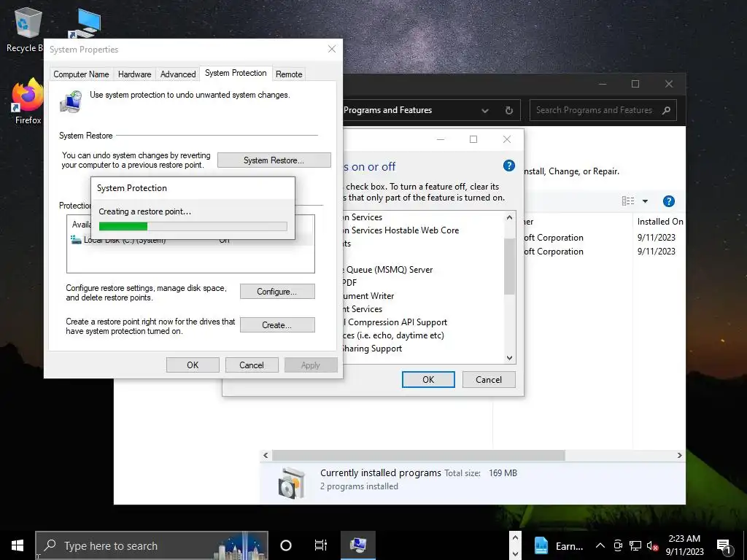Click Cancel in Windows Features dialog

click(489, 379)
